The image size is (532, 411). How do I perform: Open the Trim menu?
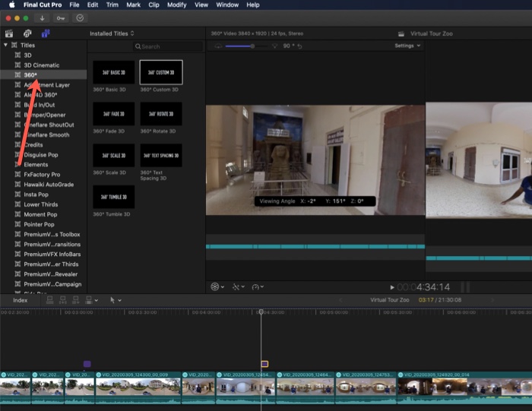[x=112, y=5]
